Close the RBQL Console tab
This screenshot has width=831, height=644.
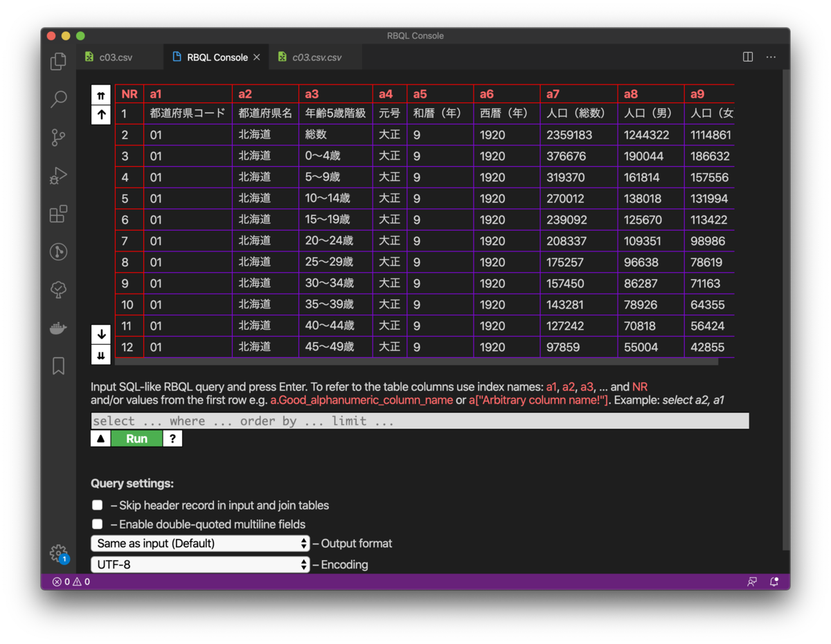click(257, 57)
